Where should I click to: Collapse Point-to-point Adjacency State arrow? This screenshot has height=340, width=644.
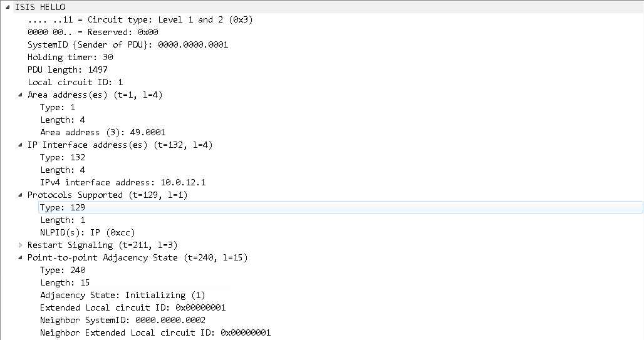pyautogui.click(x=21, y=257)
